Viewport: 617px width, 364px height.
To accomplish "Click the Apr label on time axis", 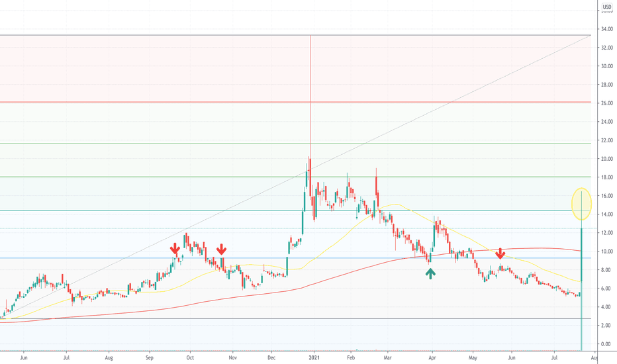I will [x=432, y=357].
